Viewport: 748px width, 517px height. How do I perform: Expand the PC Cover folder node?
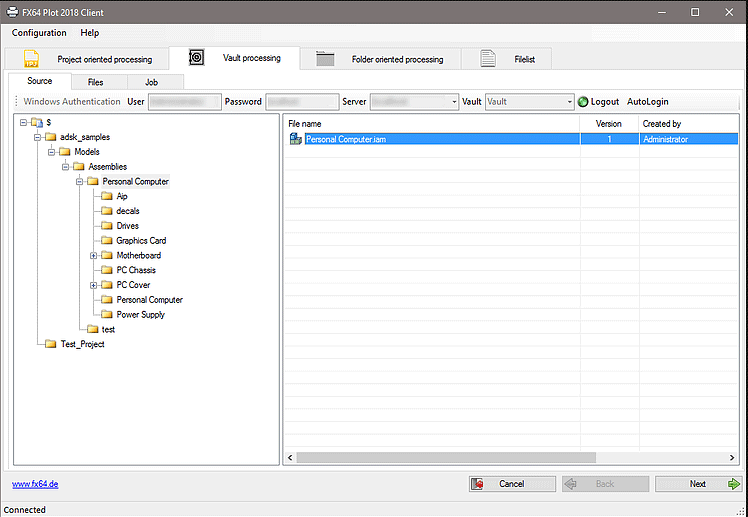pyautogui.click(x=93, y=285)
